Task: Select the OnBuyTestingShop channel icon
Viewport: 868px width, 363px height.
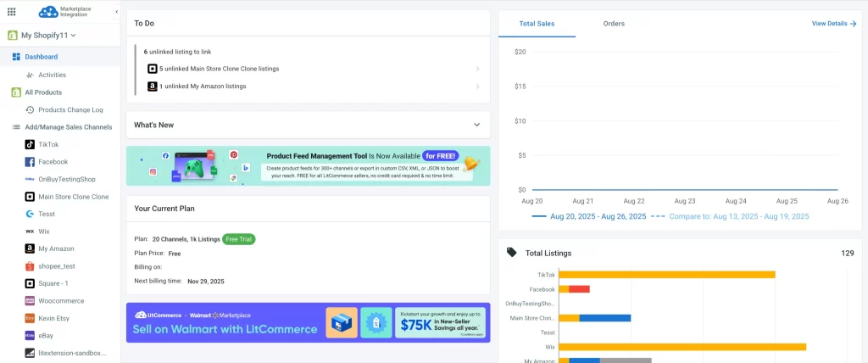Action: (x=30, y=179)
